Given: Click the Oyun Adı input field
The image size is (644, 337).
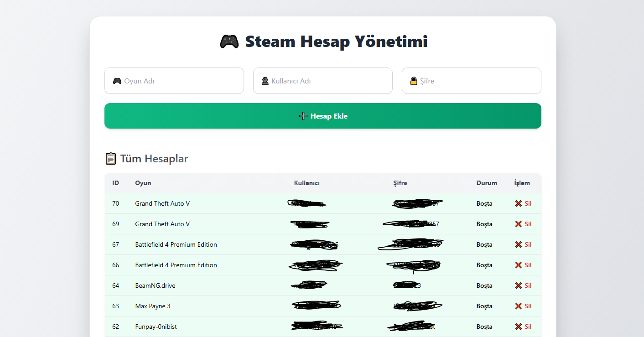Looking at the screenshot, I should click(x=174, y=81).
